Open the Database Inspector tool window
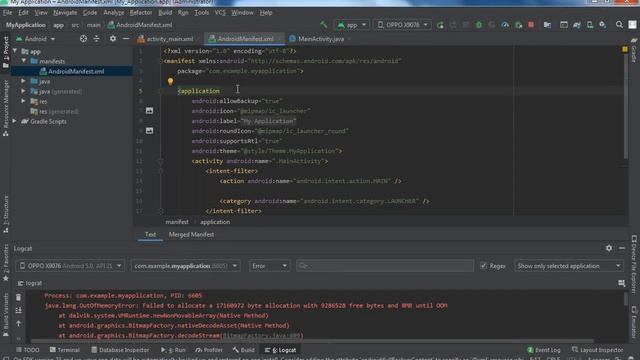 (x=120, y=350)
